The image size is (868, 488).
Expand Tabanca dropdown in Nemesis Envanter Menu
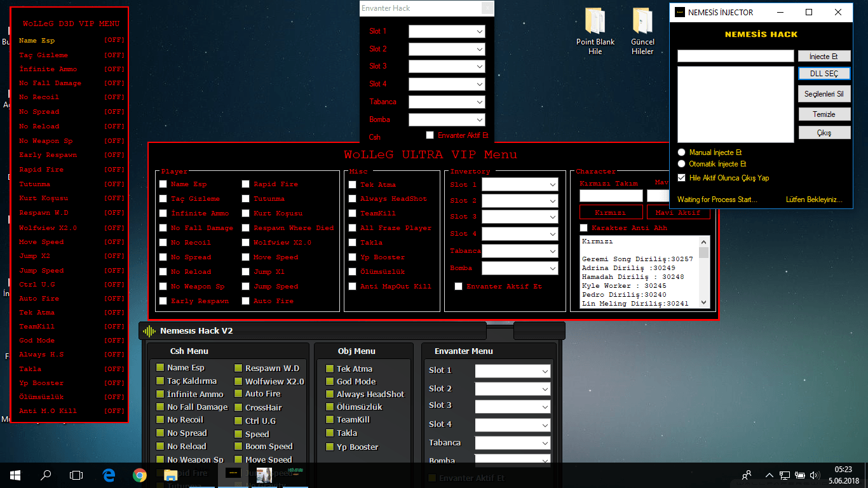[513, 443]
